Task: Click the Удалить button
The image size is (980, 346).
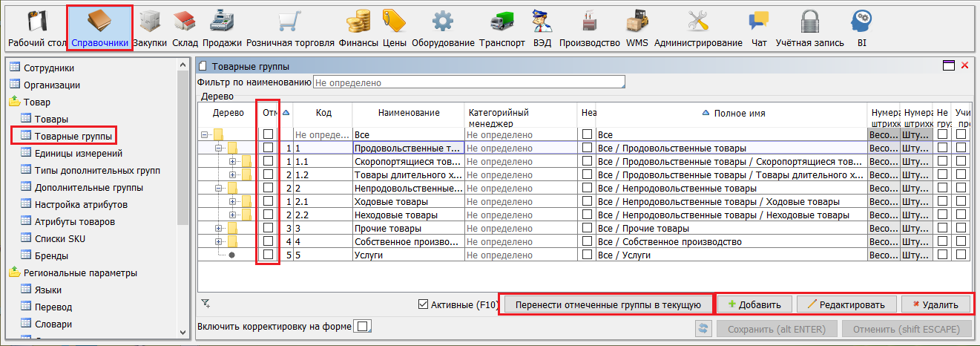Action: [x=935, y=304]
